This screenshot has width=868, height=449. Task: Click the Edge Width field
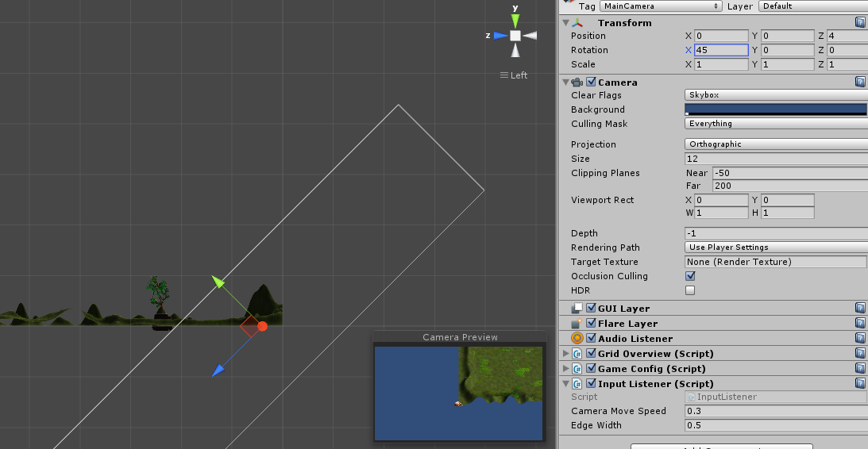tap(776, 425)
